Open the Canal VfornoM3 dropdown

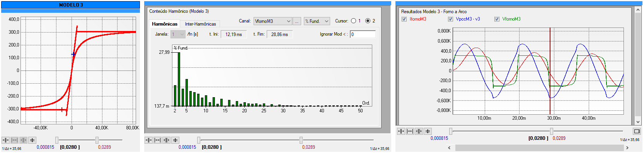click(273, 21)
